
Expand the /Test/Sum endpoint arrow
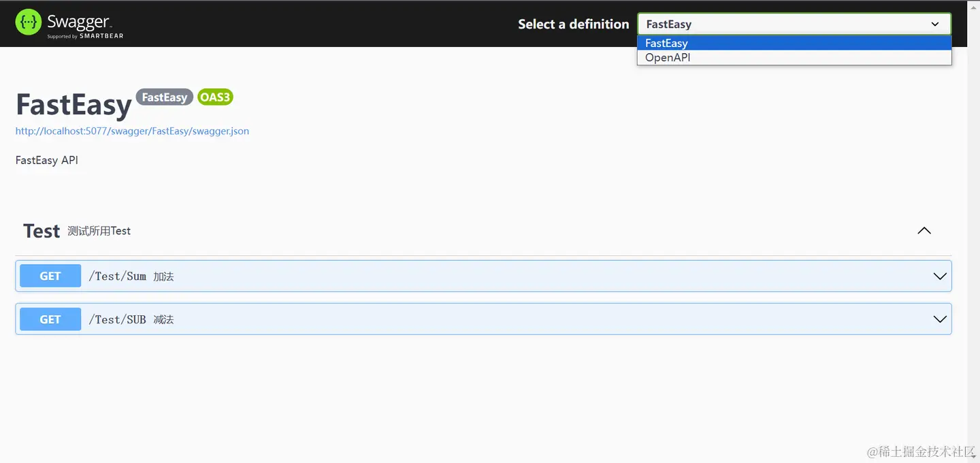pos(939,276)
